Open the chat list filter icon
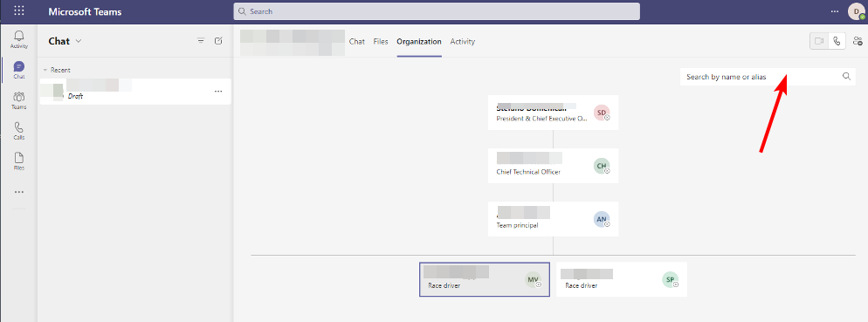868x322 pixels. [x=201, y=40]
